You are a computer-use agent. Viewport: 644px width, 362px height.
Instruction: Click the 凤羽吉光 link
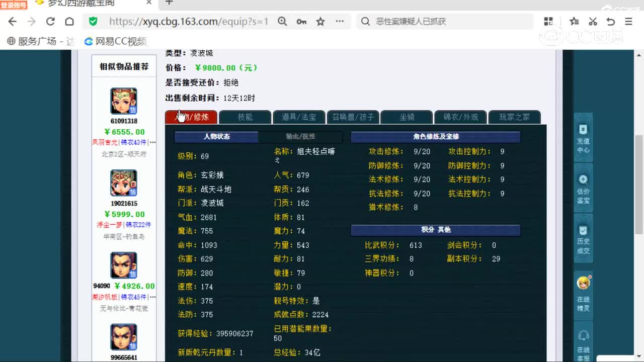pyautogui.click(x=105, y=143)
